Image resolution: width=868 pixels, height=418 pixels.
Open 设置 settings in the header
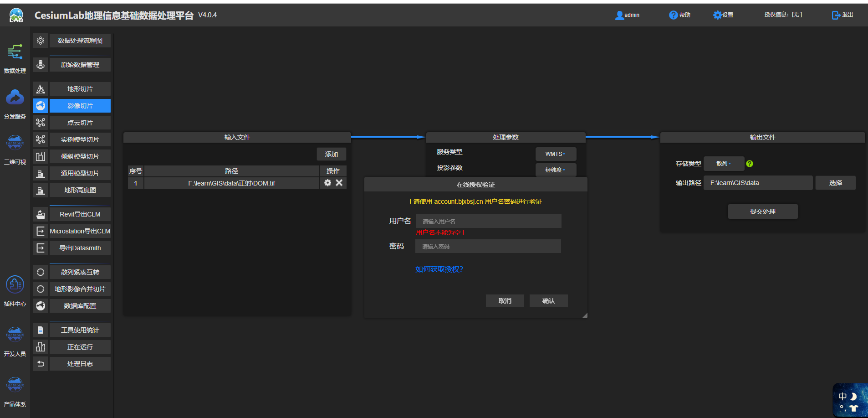click(723, 15)
